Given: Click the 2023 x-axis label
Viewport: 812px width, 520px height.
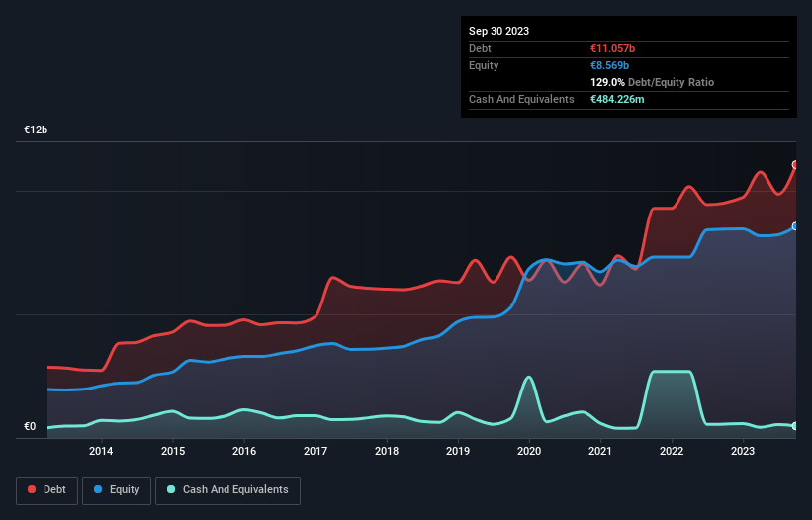Looking at the screenshot, I should tap(743, 451).
